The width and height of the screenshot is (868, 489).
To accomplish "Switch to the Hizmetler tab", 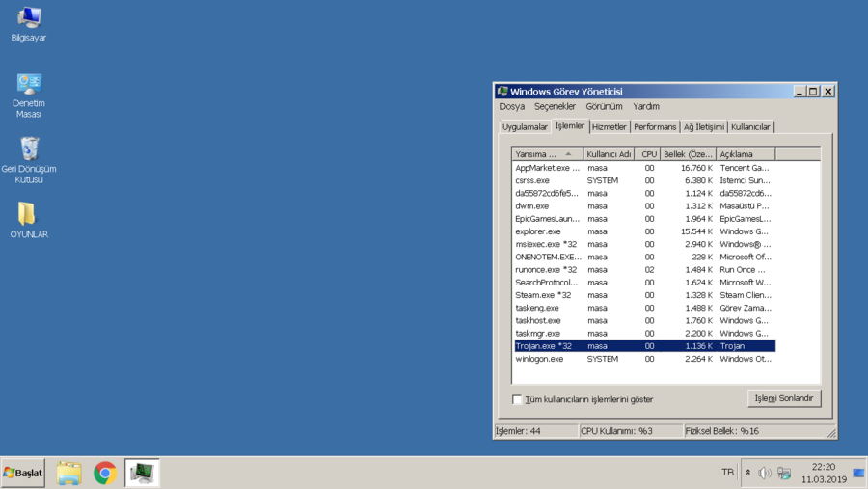I will coord(609,127).
